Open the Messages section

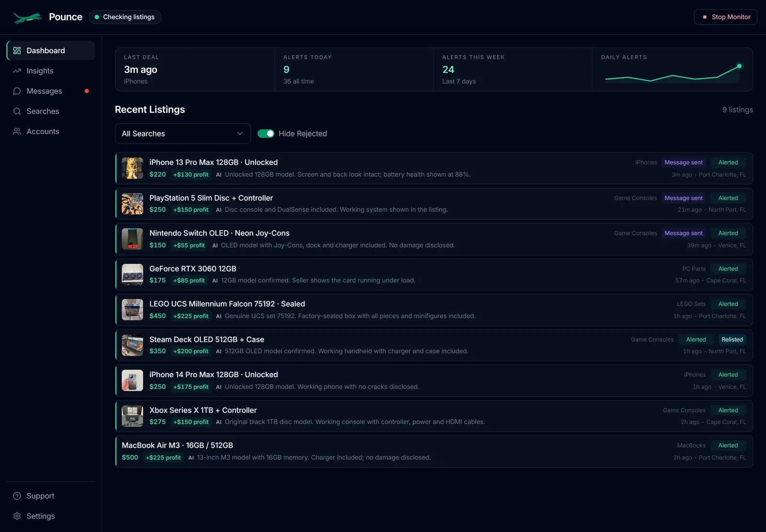pyautogui.click(x=51, y=91)
